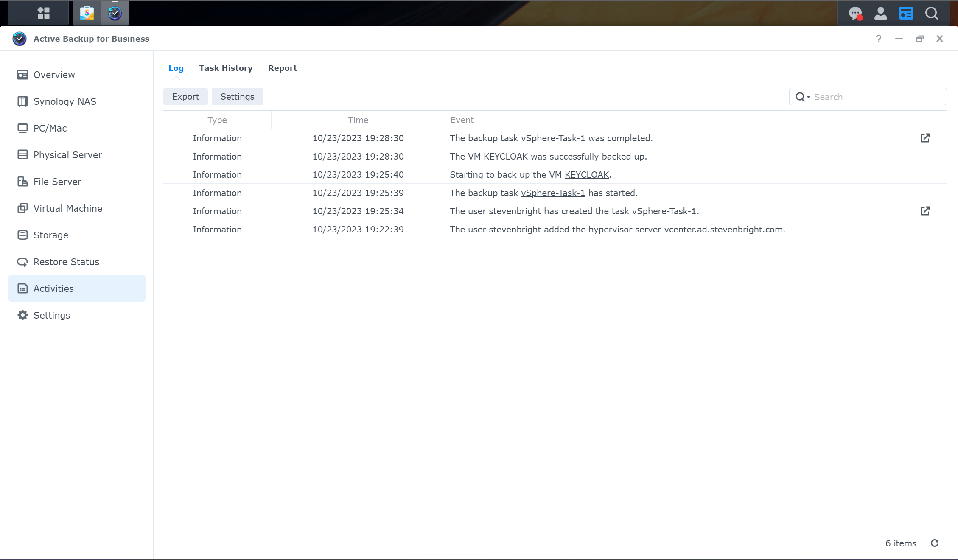The height and width of the screenshot is (560, 958).
Task: Open the notifications chat icon
Action: (x=855, y=13)
